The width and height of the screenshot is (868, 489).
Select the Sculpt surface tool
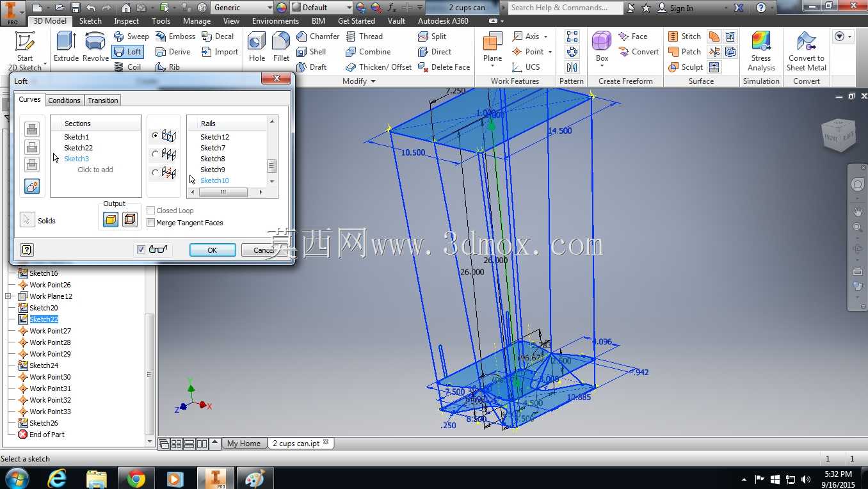[686, 67]
